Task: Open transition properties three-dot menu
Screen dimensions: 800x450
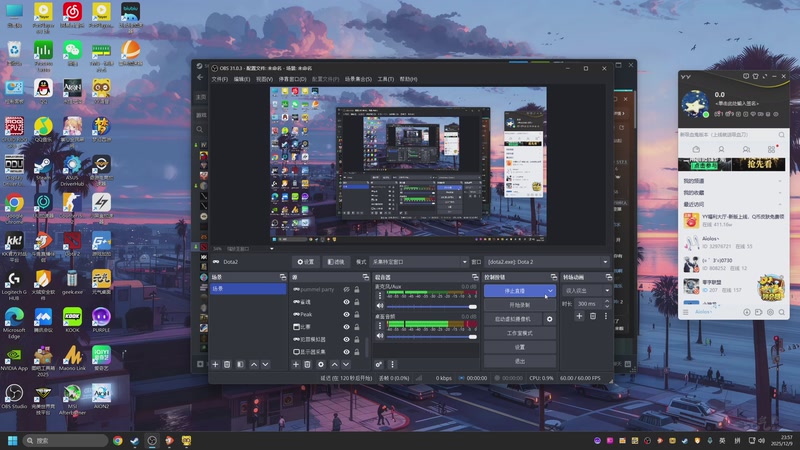Action: 606,316
